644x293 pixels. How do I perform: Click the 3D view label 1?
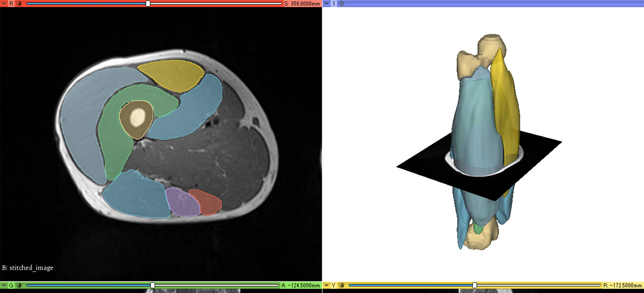(x=334, y=3)
